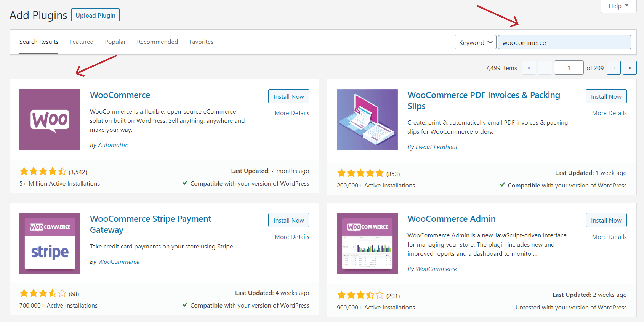
Task: Click the plugin search text field
Action: pyautogui.click(x=564, y=42)
